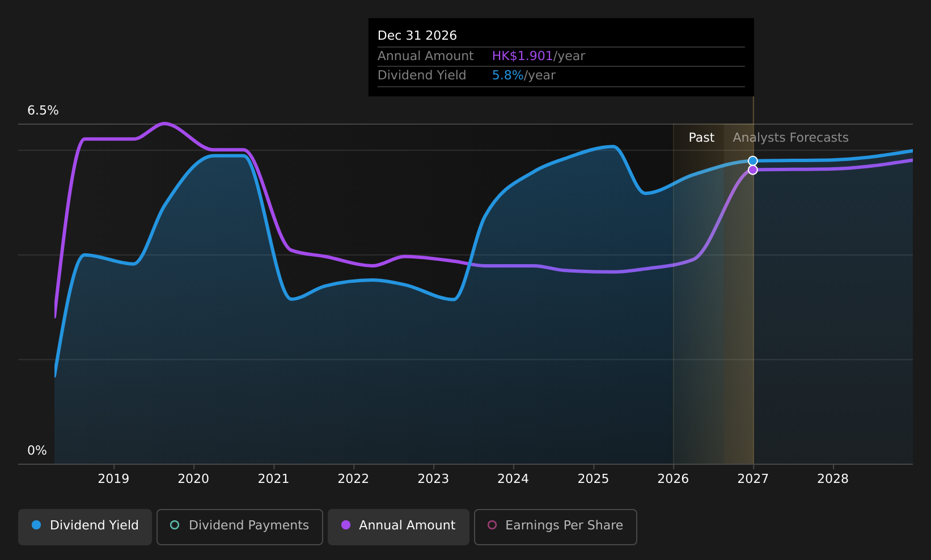Select the 2024 axis label
The image size is (931, 560).
(x=513, y=479)
